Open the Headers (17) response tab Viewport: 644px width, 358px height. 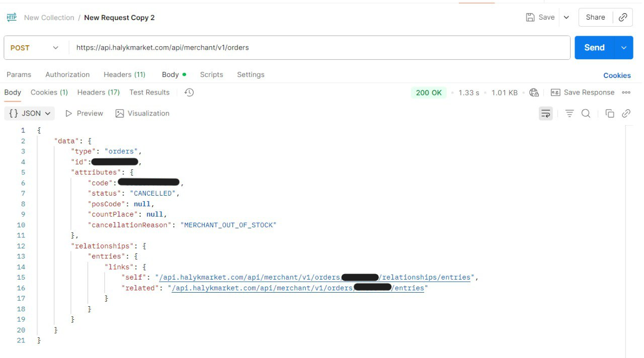[98, 93]
